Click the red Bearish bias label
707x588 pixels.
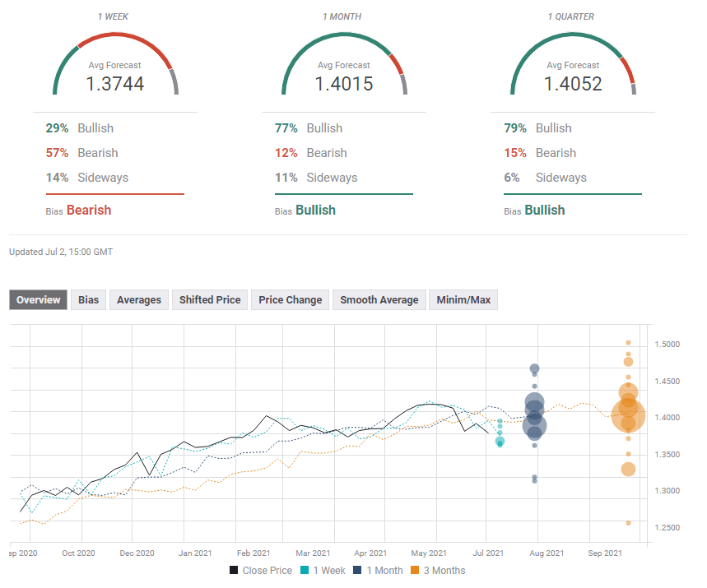coord(89,211)
